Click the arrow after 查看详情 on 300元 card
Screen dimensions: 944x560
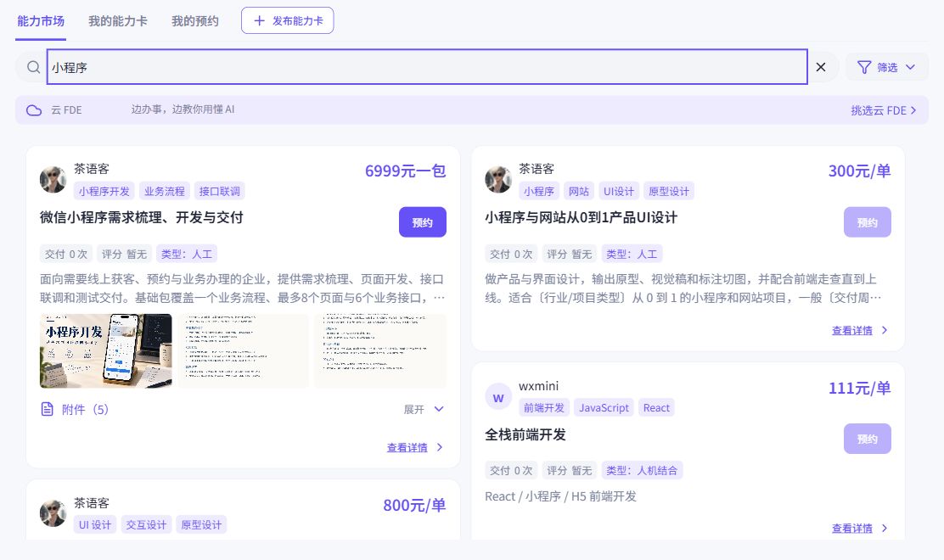(885, 329)
